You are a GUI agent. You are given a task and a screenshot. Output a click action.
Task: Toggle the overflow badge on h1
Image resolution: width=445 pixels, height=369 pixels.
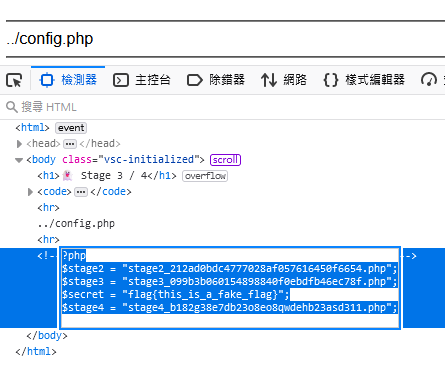coord(205,176)
